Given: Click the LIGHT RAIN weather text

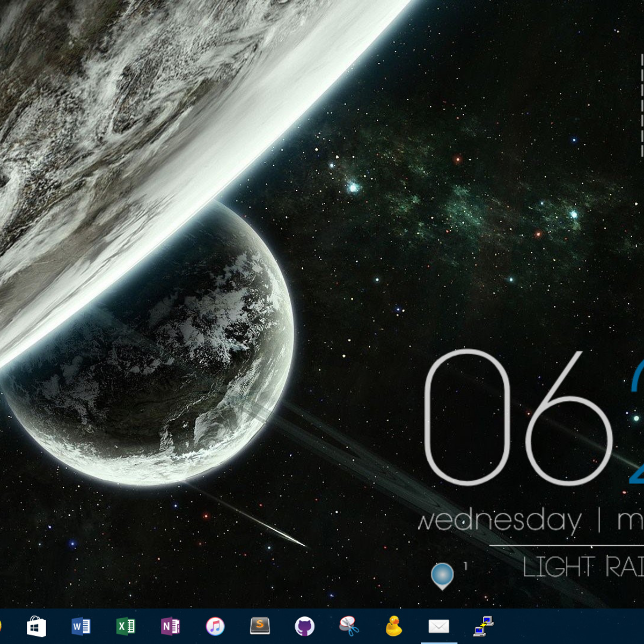Looking at the screenshot, I should click(x=583, y=567).
